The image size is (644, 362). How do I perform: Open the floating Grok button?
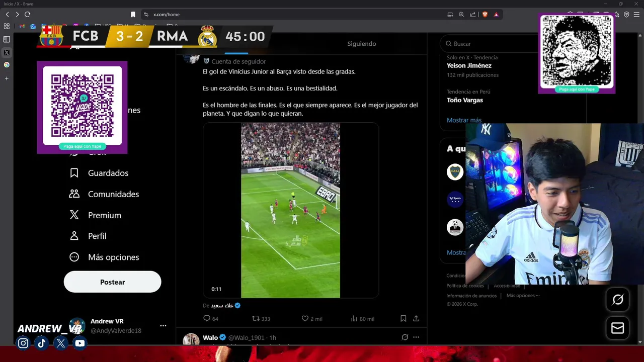[x=617, y=300]
